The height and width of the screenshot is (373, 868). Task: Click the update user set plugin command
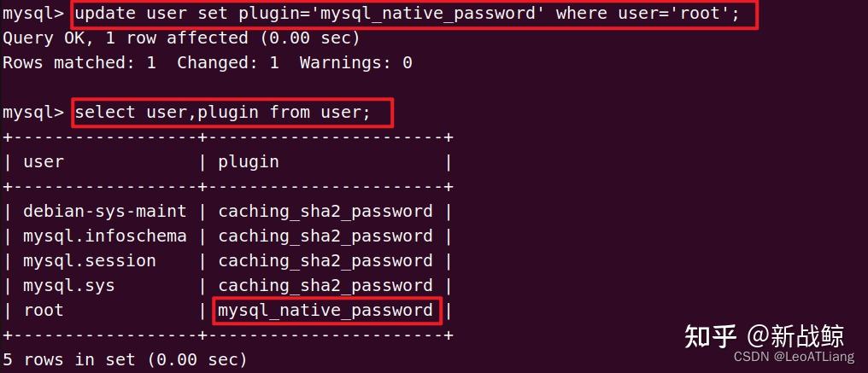tap(407, 14)
